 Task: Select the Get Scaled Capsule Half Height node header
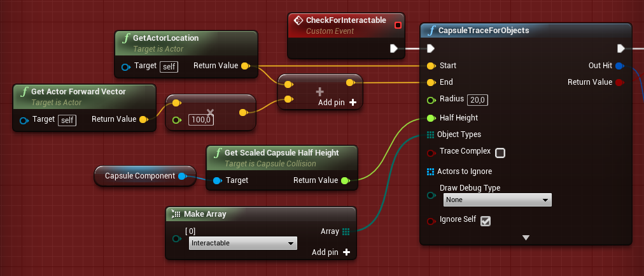(x=281, y=152)
